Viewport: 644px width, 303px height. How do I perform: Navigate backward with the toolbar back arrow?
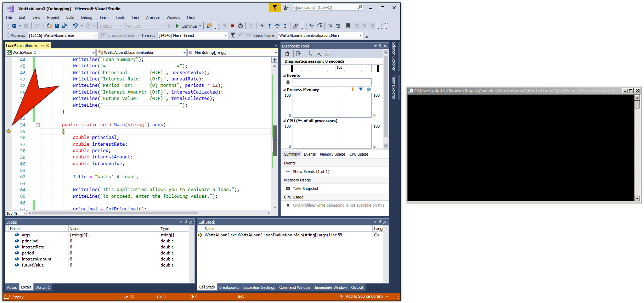[x=14, y=26]
